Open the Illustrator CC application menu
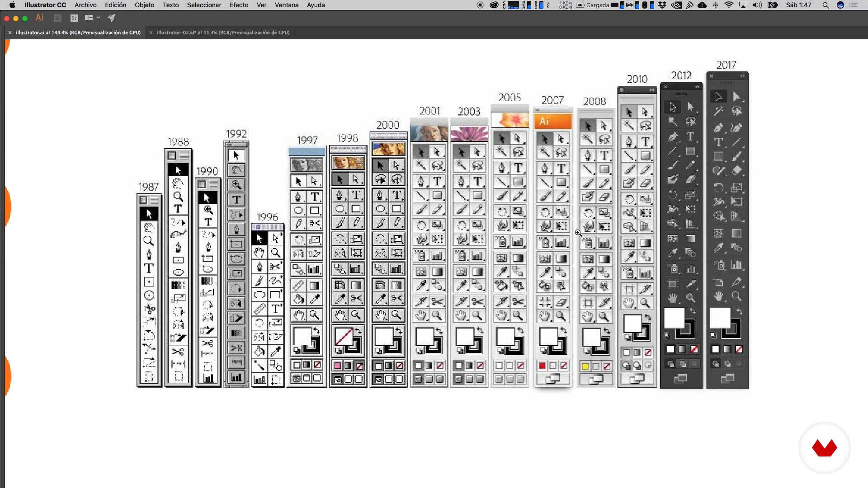Viewport: 868px width, 488px height. [45, 5]
